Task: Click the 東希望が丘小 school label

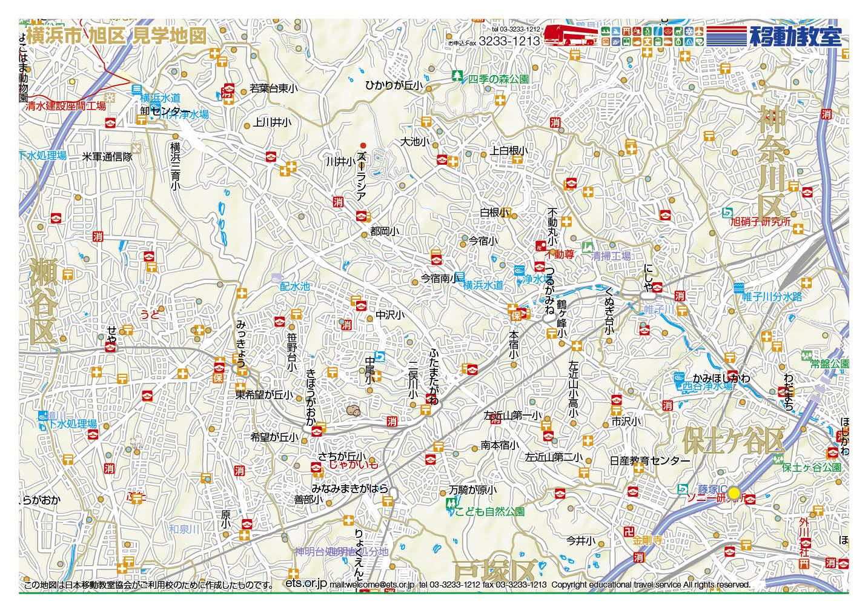Action: [x=265, y=395]
